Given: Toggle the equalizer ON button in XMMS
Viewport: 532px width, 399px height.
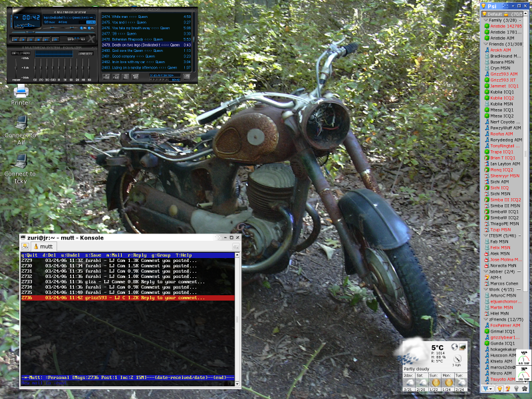Looking at the screenshot, I should (x=13, y=53).
